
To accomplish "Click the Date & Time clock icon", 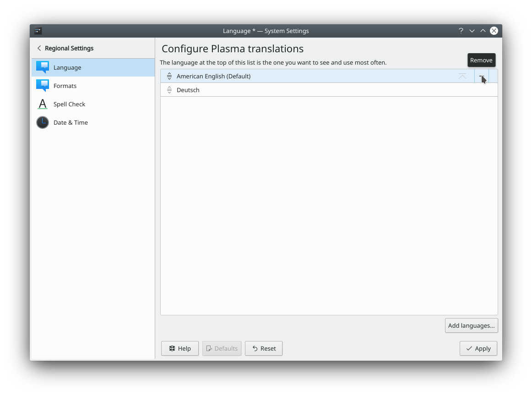I will coord(43,122).
